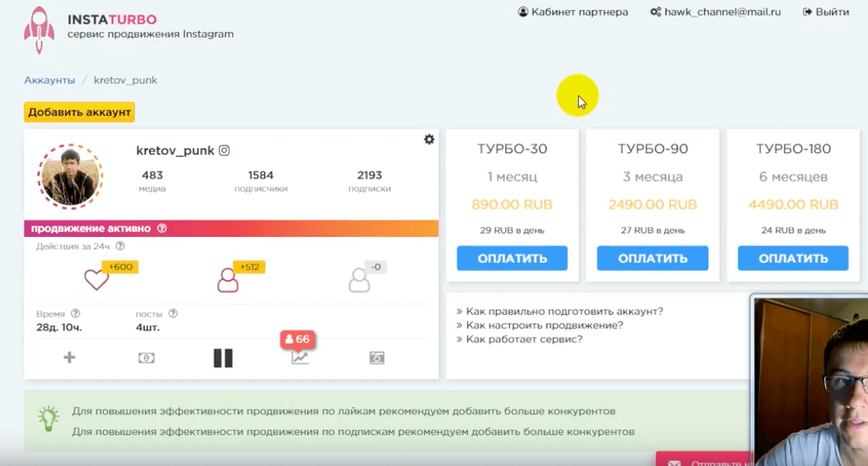Click the camera icon in account card
The image size is (868, 466).
point(376,358)
